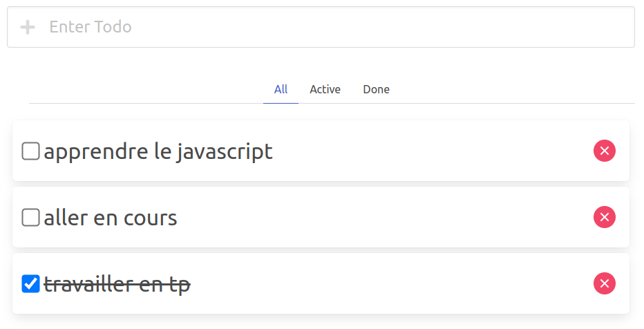Viewport: 644px width, 329px height.
Task: Switch to the All tab
Action: coord(281,89)
